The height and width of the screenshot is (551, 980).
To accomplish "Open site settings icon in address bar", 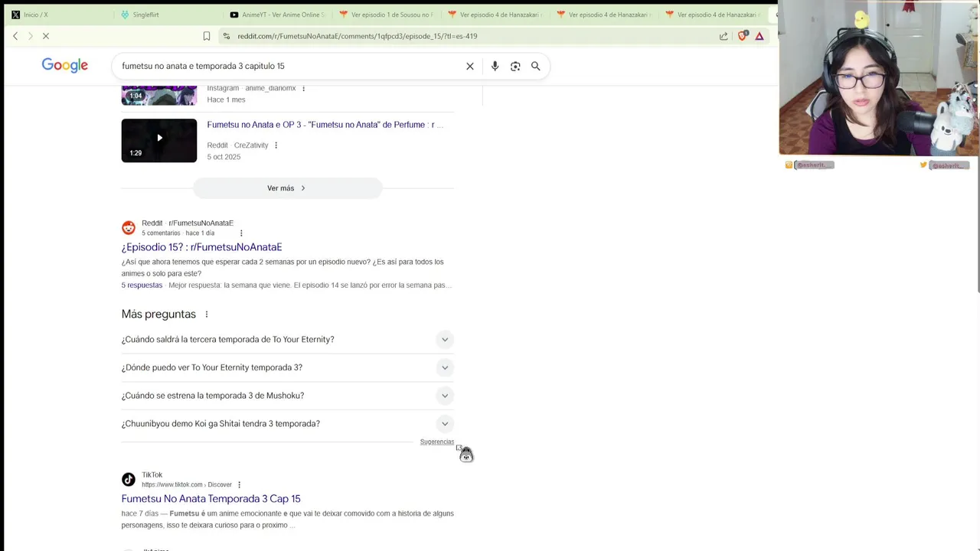I will (x=226, y=36).
